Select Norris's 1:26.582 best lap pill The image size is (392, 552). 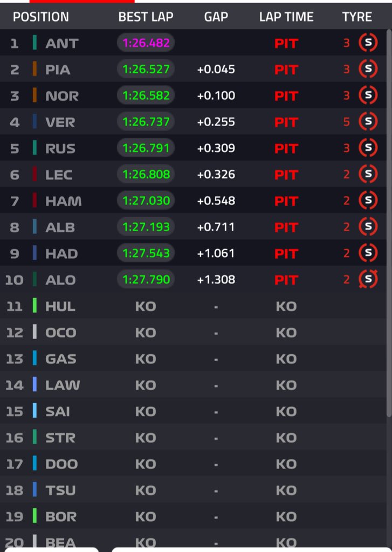tap(146, 95)
